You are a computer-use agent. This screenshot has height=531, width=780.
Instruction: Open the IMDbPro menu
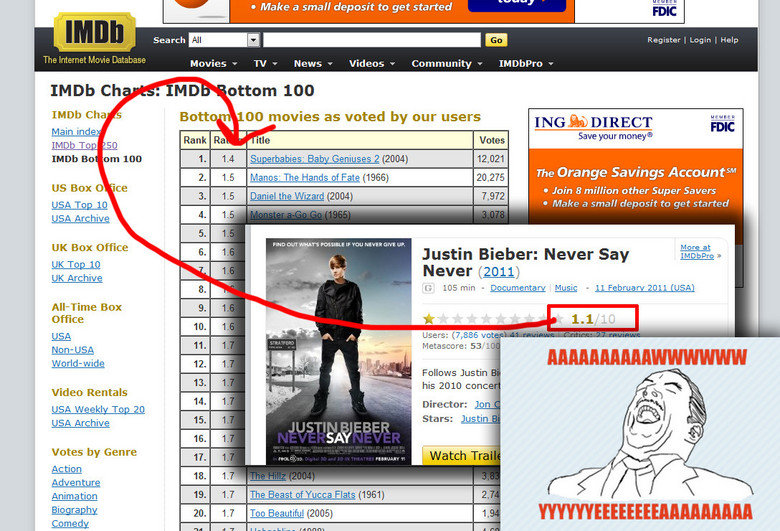pos(526,63)
